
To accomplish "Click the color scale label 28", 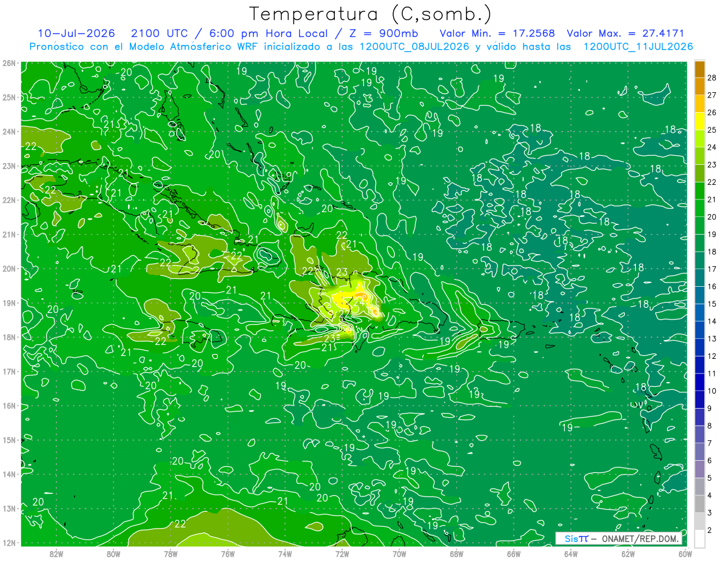I will (712, 78).
